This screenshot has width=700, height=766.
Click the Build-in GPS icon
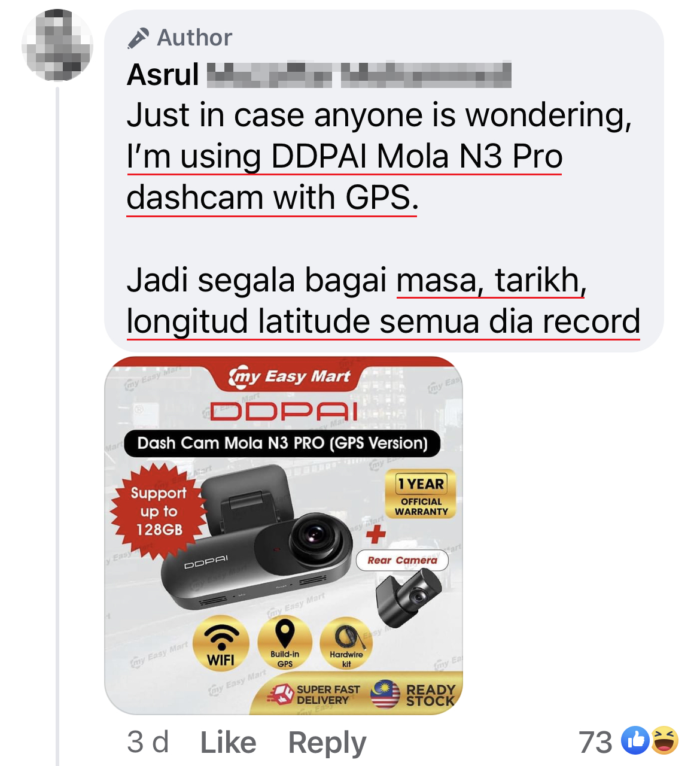[x=285, y=644]
